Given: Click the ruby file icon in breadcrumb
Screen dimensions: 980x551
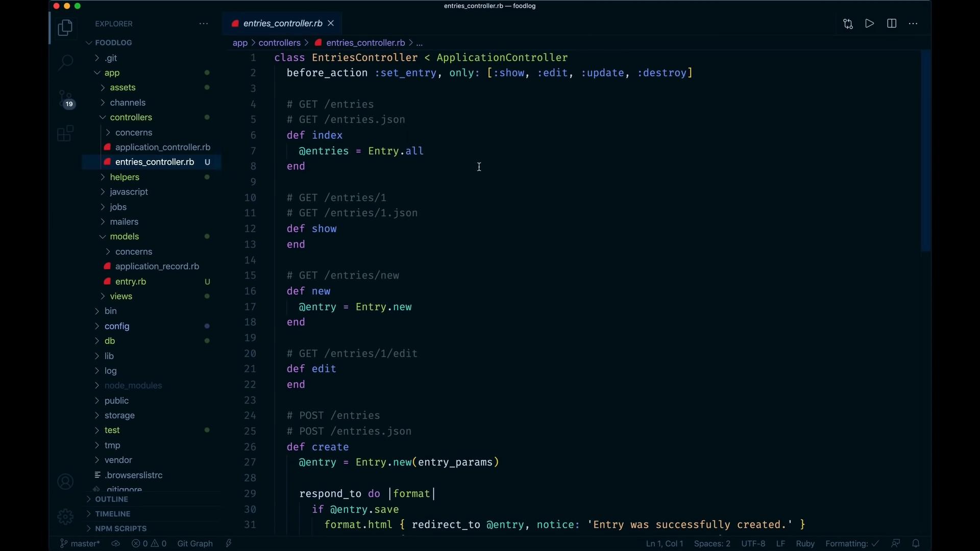Looking at the screenshot, I should pos(319,43).
